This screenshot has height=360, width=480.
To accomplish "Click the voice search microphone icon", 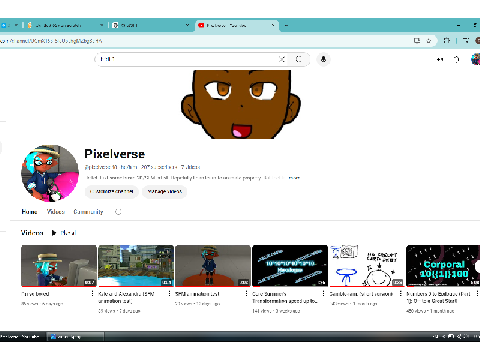I will click(x=323, y=59).
